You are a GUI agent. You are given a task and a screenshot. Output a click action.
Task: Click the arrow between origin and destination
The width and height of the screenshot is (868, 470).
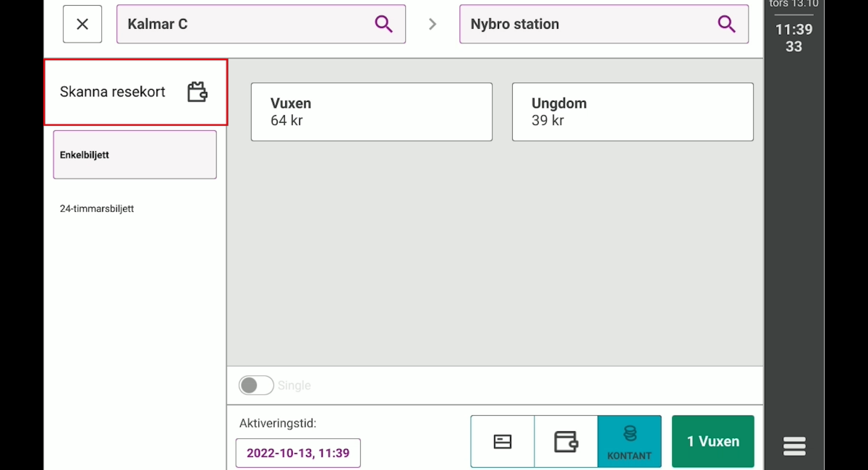pos(433,24)
